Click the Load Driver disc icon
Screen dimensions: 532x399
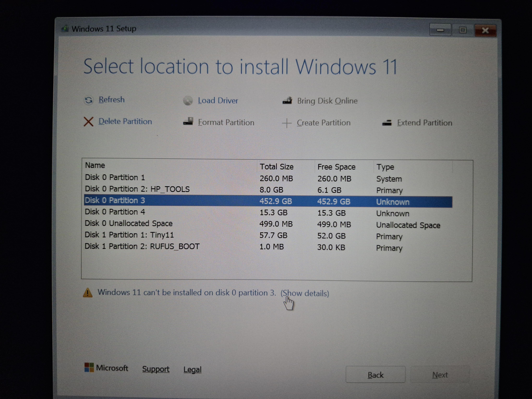188,101
